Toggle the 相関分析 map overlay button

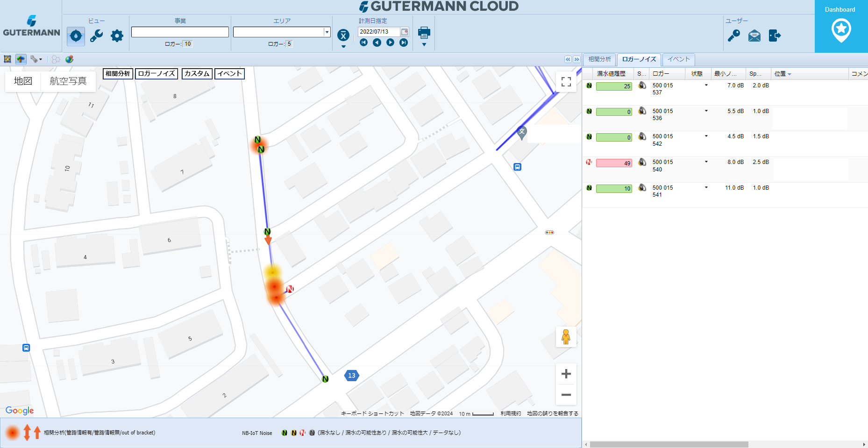[x=118, y=74]
